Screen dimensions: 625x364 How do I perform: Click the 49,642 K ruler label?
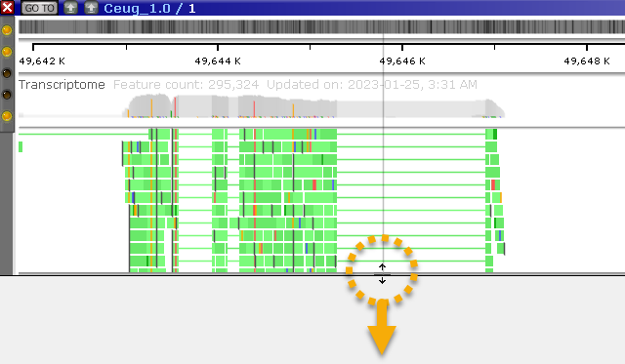(42, 61)
